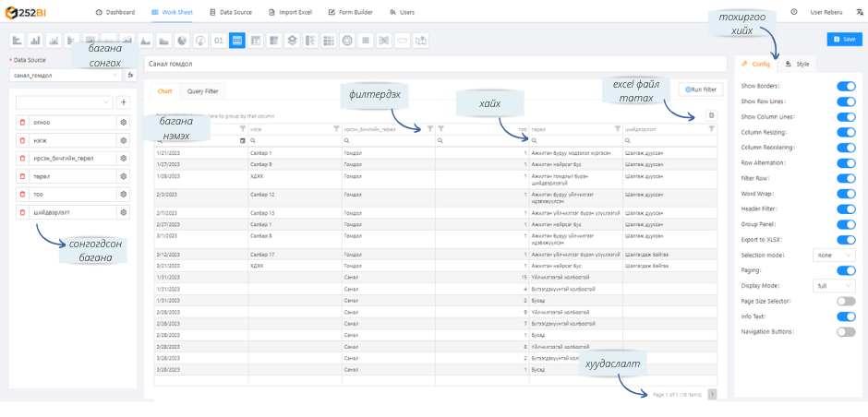Open the Style tab in right panel
868x417 pixels.
[797, 65]
